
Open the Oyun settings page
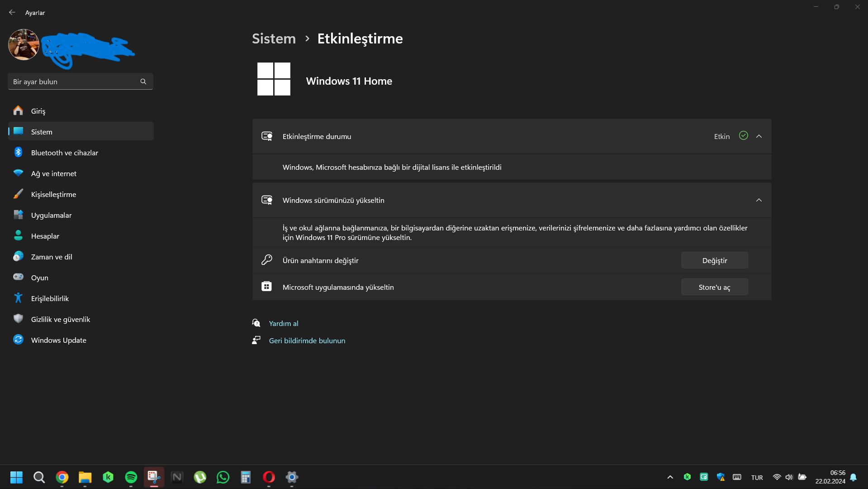[x=81, y=278]
